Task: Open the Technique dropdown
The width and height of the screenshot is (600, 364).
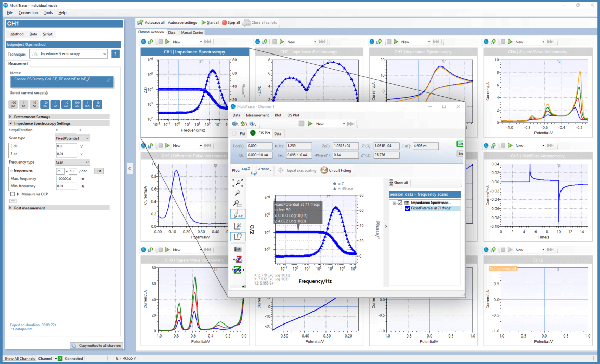Action: pos(69,54)
